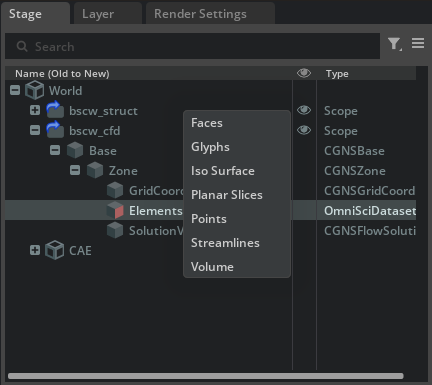Switch to the Layer tab
The width and height of the screenshot is (432, 385).
[108, 14]
